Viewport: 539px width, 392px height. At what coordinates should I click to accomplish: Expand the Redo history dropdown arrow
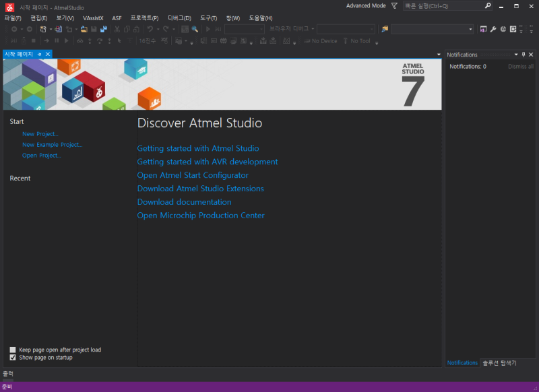pos(174,29)
